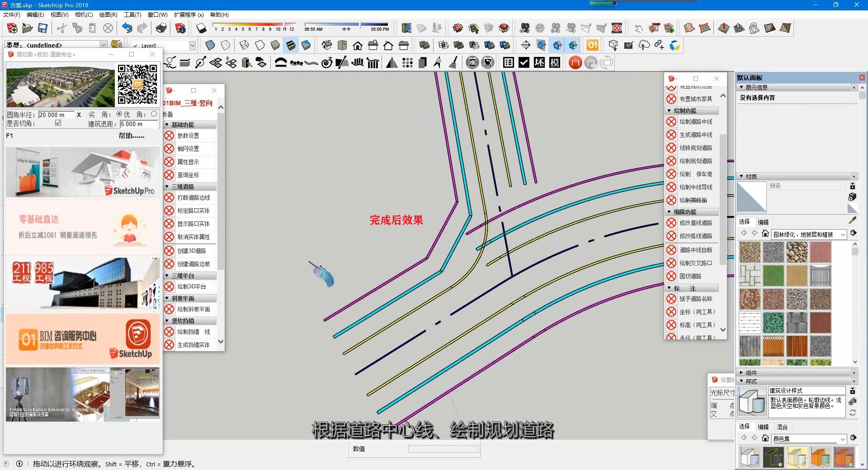This screenshot has width=868, height=470.
Task: Click the 圆角半径 input field
Action: (57, 115)
